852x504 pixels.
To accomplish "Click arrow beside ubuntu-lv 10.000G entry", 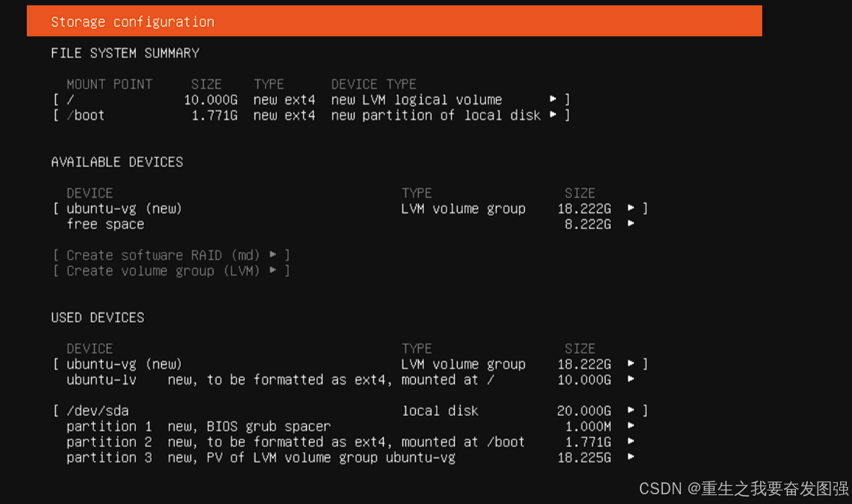I will [631, 379].
